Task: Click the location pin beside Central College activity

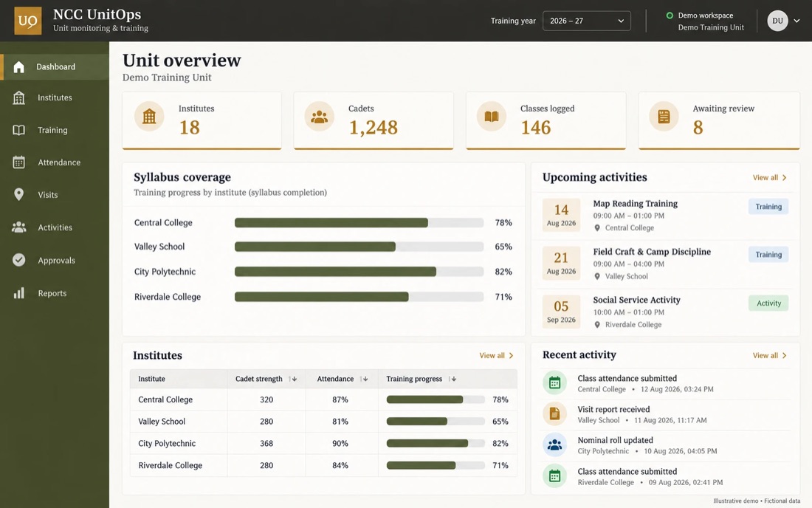Action: [x=597, y=228]
